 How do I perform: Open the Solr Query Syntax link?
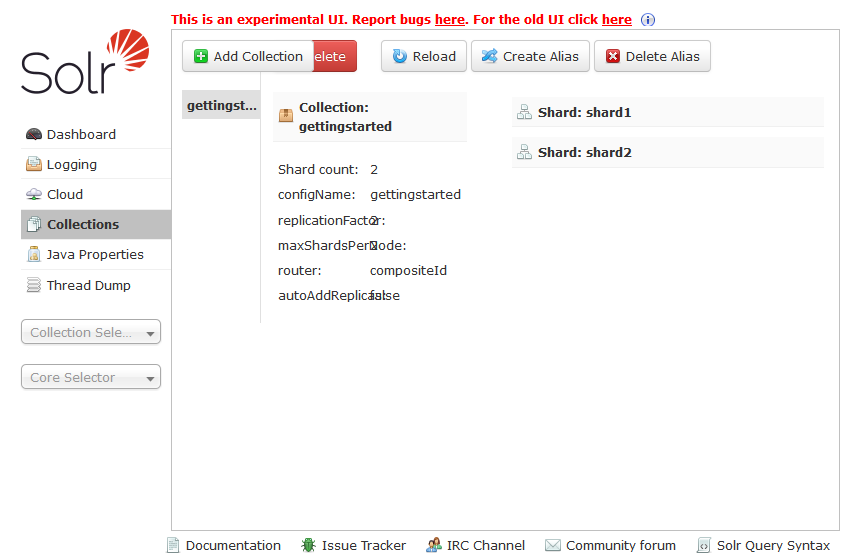[773, 545]
